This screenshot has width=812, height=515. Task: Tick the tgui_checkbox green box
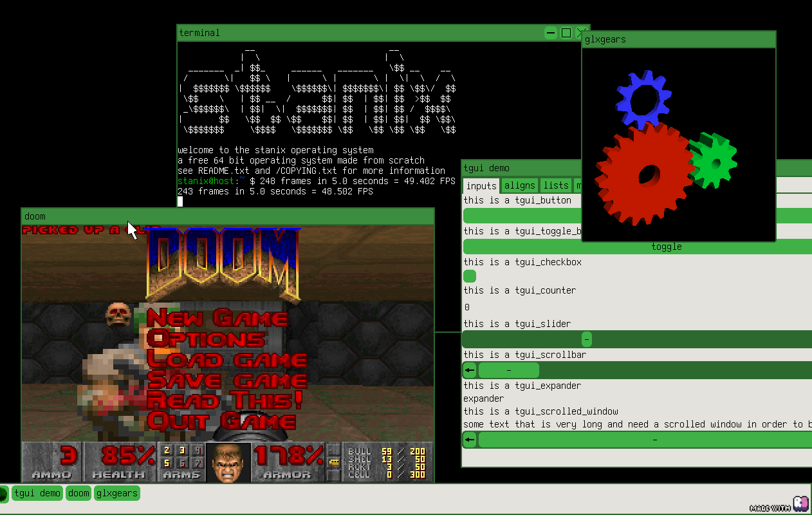pyautogui.click(x=470, y=276)
